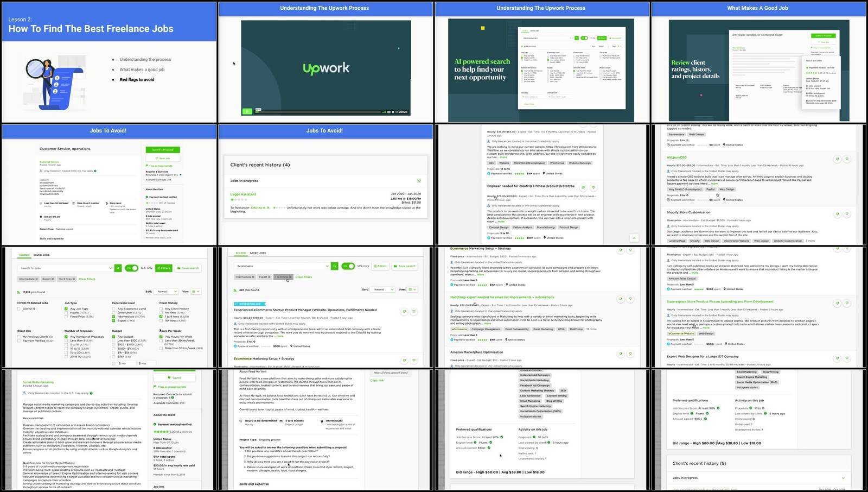The image size is (868, 492).
Task: Click the '$ Max' budget input field
Action: pyautogui.click(x=145, y=363)
